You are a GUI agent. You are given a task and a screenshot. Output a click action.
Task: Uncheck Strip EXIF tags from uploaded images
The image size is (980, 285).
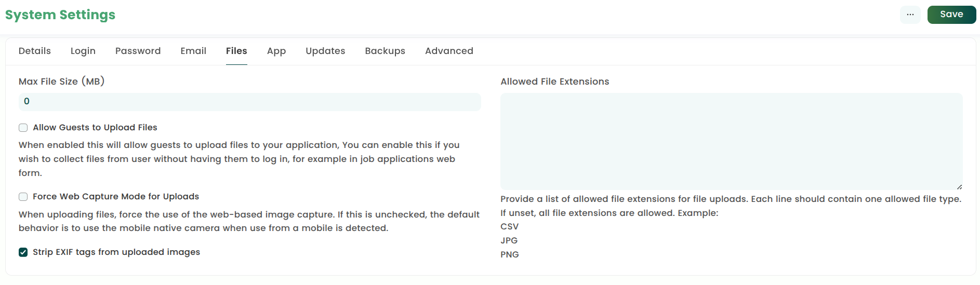(23, 252)
